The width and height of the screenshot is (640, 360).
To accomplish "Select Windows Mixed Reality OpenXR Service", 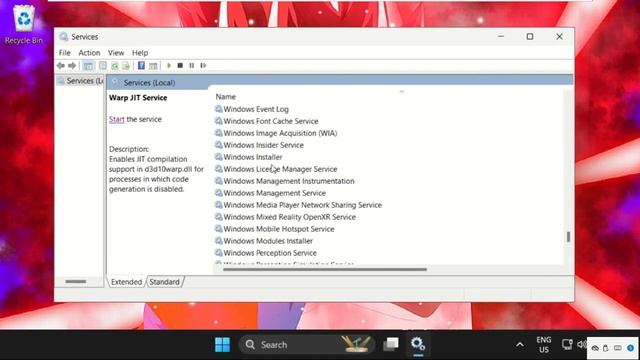I will coord(285,217).
